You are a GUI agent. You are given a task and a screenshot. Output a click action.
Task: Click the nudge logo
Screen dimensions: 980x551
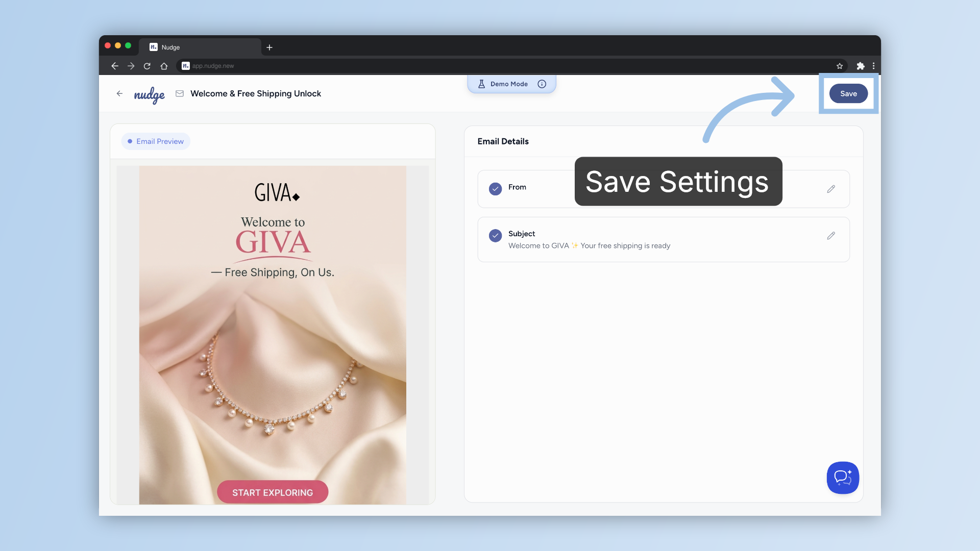click(149, 95)
